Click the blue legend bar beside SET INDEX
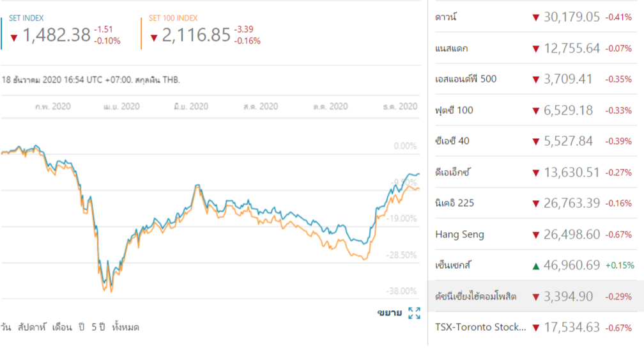The height and width of the screenshot is (348, 644). click(x=2, y=32)
